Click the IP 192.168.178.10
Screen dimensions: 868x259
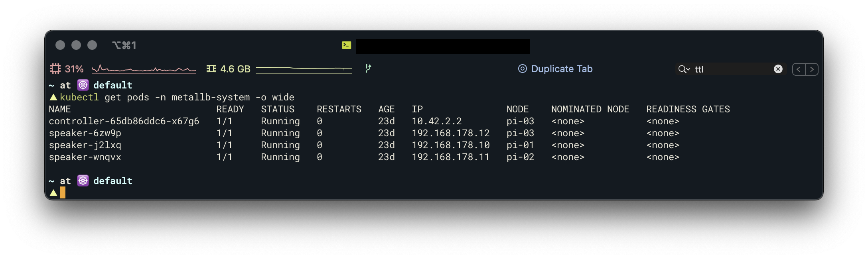[x=451, y=145]
